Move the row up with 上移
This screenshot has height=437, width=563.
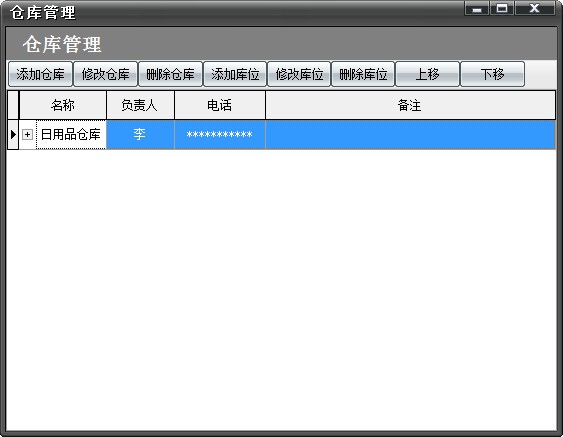(427, 74)
